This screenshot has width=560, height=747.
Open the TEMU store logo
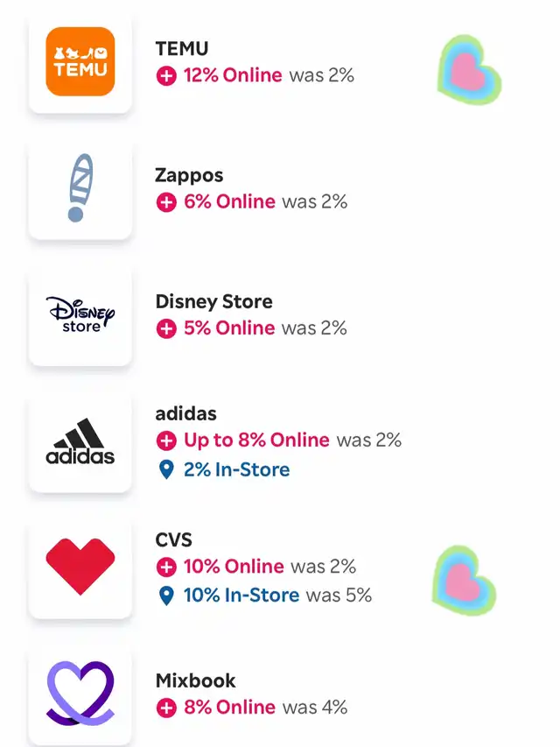pyautogui.click(x=80, y=61)
